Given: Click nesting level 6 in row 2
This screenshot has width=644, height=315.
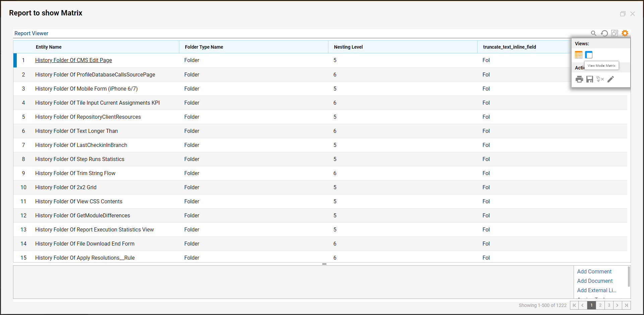Looking at the screenshot, I should [335, 74].
